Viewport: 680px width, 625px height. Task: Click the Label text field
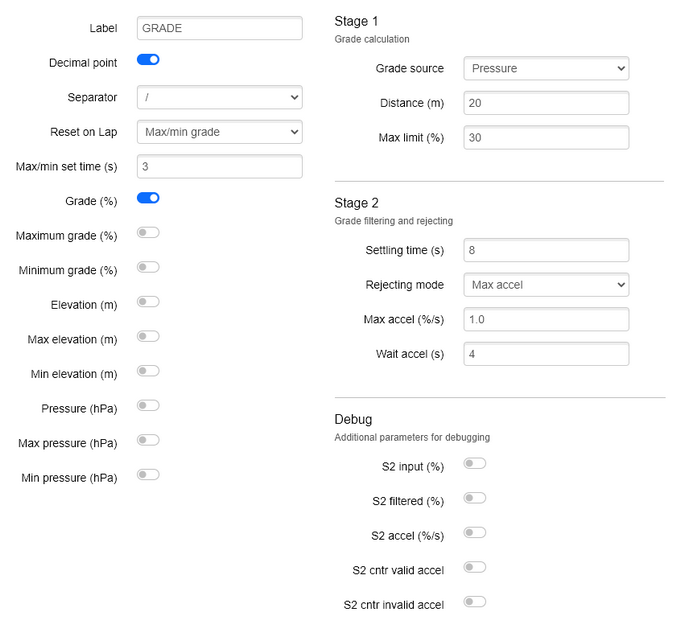[220, 28]
